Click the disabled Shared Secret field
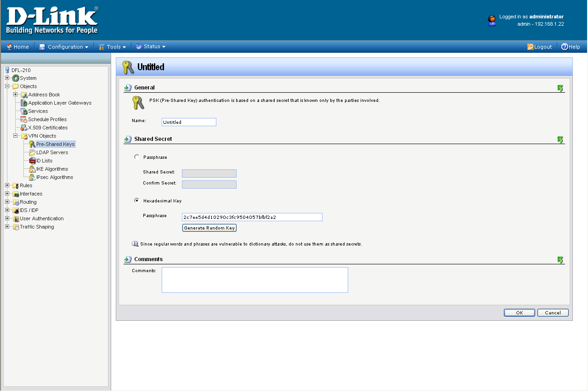Viewport: 588px width, 391px height. click(x=209, y=173)
